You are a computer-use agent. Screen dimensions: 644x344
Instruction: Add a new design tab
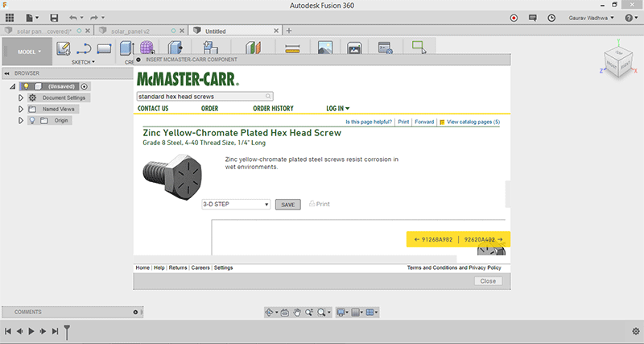point(289,31)
